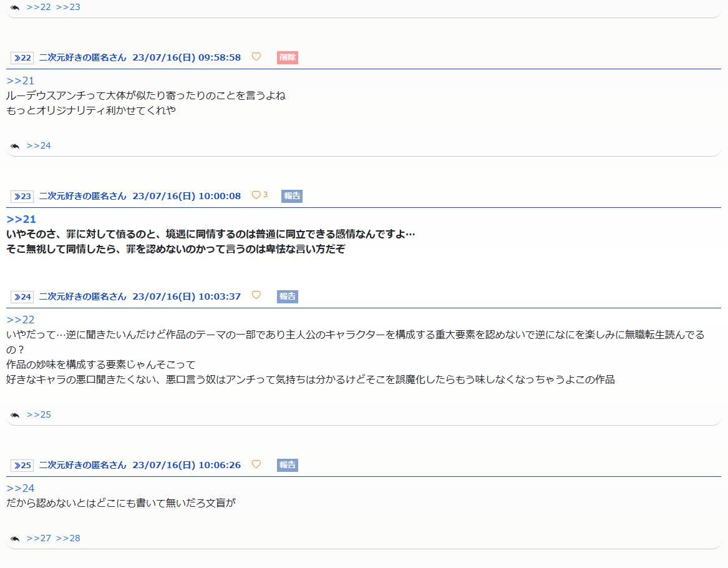The image size is (728, 568).
Task: Click timestamp 23/07/16(日) 09:58:58
Action: pos(187,57)
